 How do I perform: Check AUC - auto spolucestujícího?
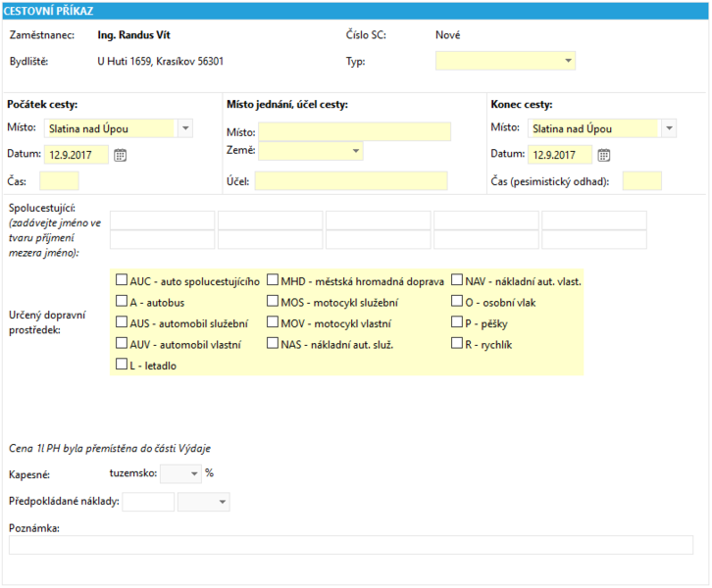[122, 279]
